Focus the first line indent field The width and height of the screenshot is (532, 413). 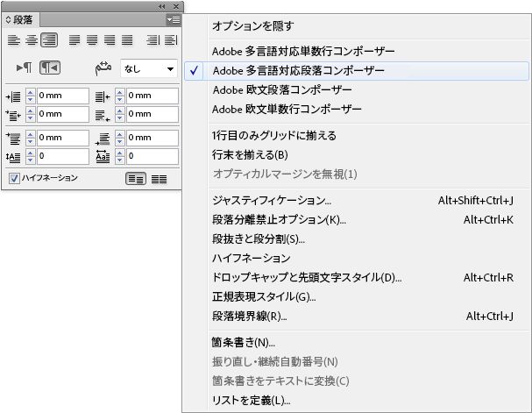click(63, 114)
